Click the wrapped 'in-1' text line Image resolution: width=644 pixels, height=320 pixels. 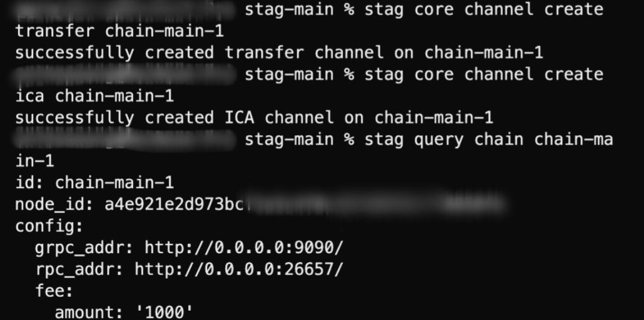34,161
